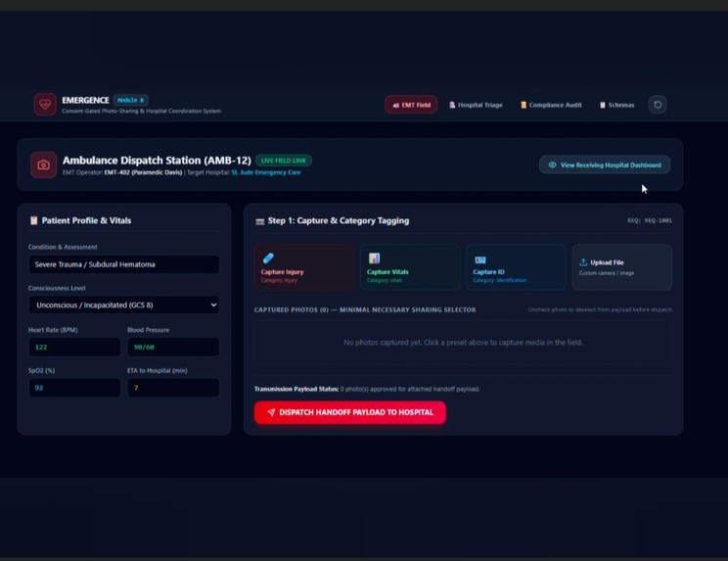Click the pill icon on Capture Injury card
Viewport: 728px width, 561px height.
point(268,257)
